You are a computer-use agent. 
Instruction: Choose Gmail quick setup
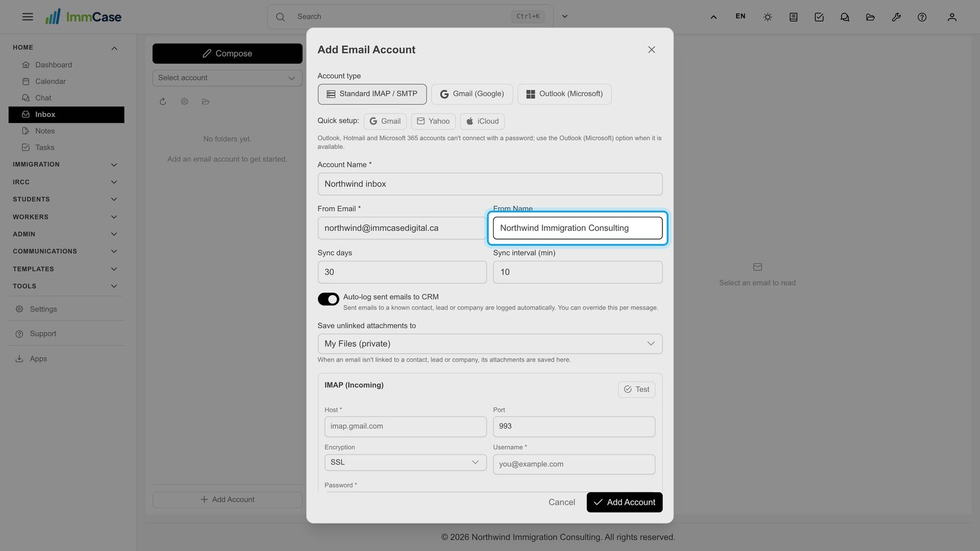385,121
